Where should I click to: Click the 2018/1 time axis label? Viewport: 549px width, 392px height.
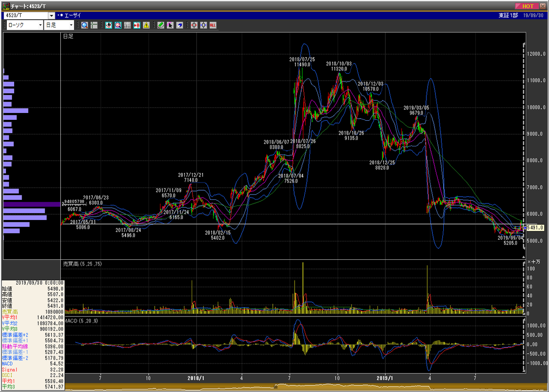coord(196,378)
